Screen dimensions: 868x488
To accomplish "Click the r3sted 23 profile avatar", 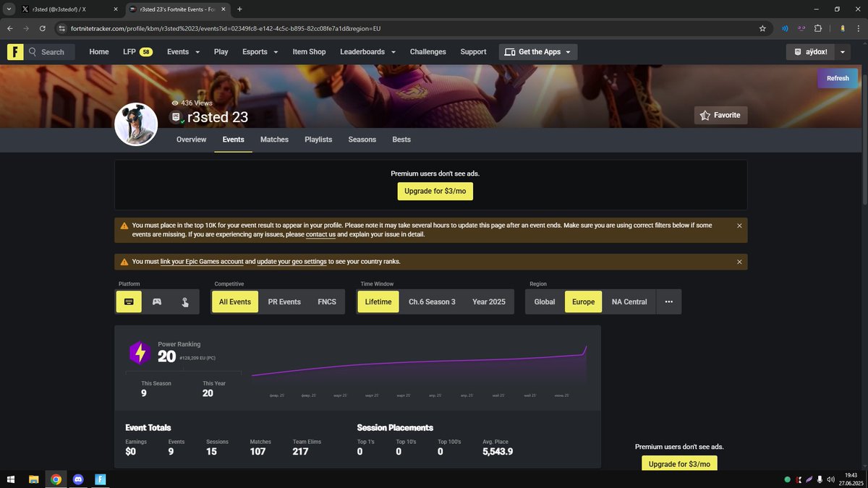I will 136,124.
